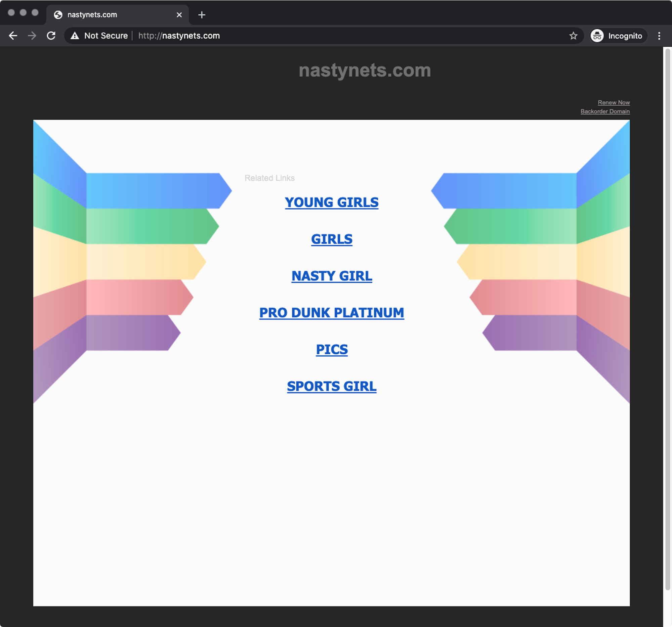The height and width of the screenshot is (627, 672).
Task: Open the PICS related link
Action: tap(331, 350)
